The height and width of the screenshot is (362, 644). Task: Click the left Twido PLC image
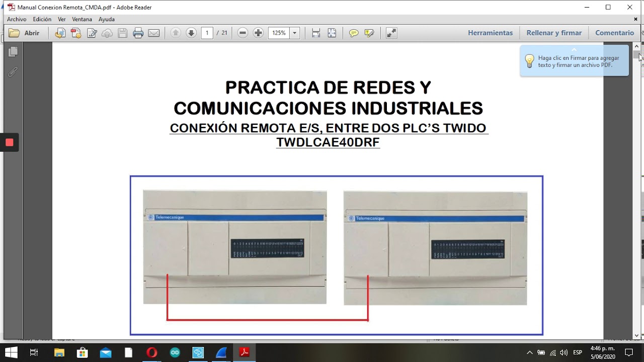click(x=235, y=247)
